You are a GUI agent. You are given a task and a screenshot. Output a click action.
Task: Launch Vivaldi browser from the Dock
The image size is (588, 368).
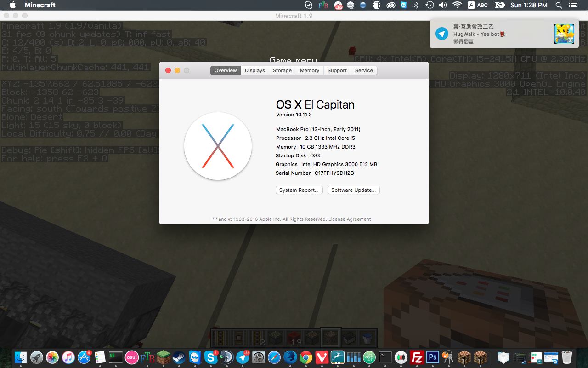pyautogui.click(x=322, y=357)
